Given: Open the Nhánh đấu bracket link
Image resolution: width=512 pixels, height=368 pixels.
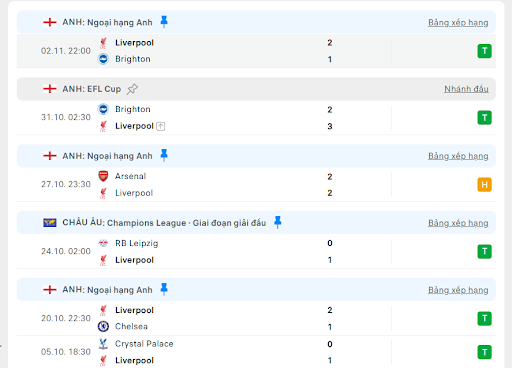Looking at the screenshot, I should coord(466,89).
